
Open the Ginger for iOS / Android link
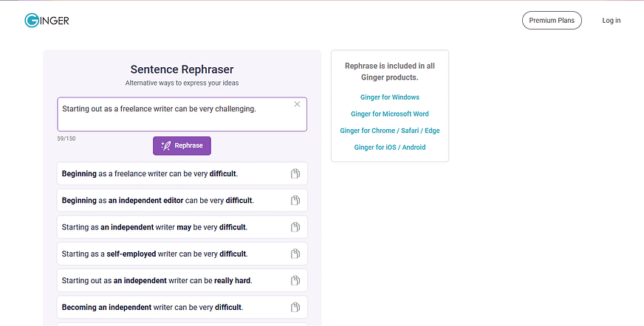coord(390,148)
